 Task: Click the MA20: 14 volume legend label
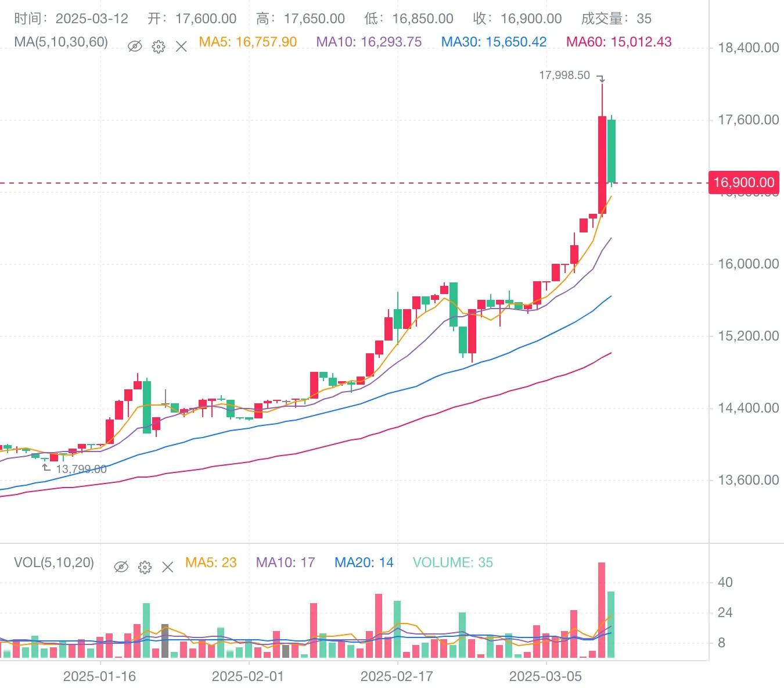point(364,562)
